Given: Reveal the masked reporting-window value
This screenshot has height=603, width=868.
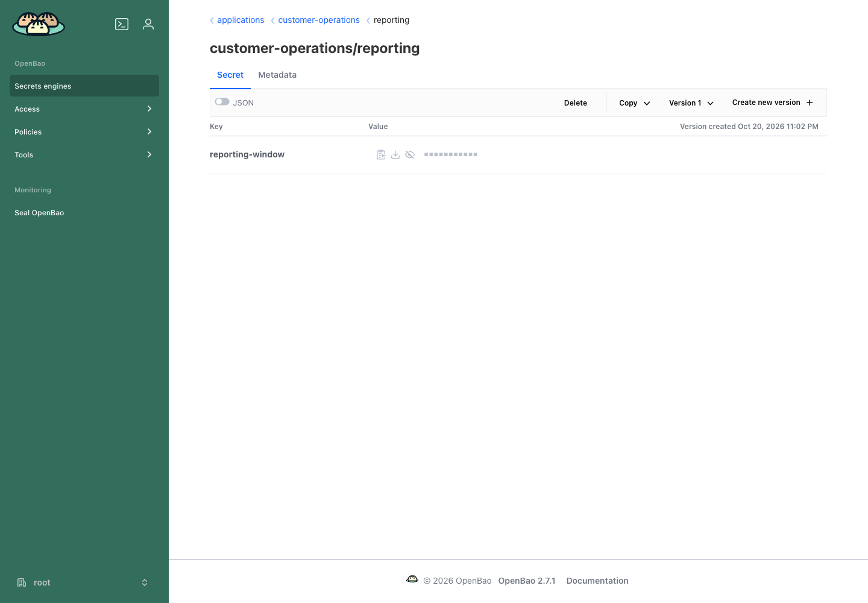Looking at the screenshot, I should tap(410, 155).
